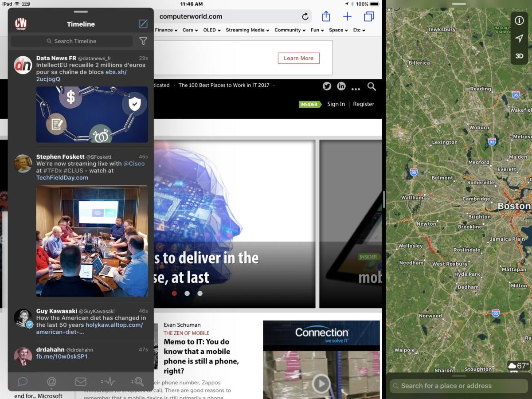Tap the 67° weather badge in Maps

pyautogui.click(x=519, y=366)
